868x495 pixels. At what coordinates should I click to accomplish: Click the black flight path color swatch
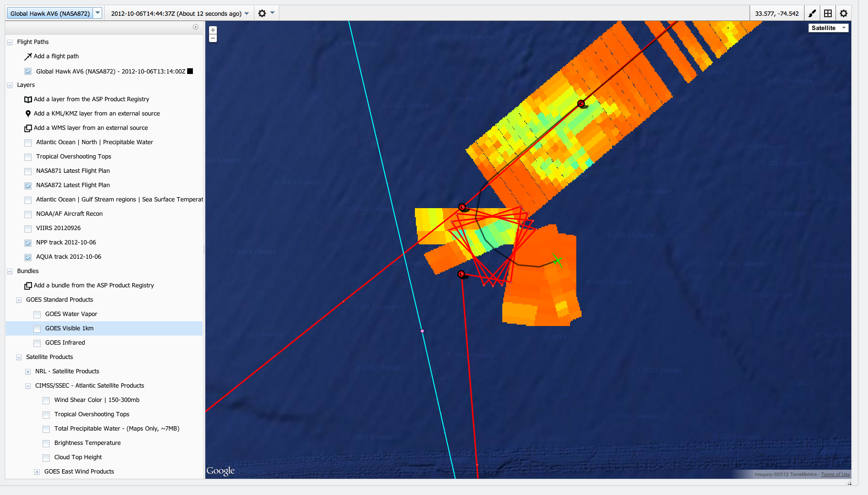click(x=190, y=71)
